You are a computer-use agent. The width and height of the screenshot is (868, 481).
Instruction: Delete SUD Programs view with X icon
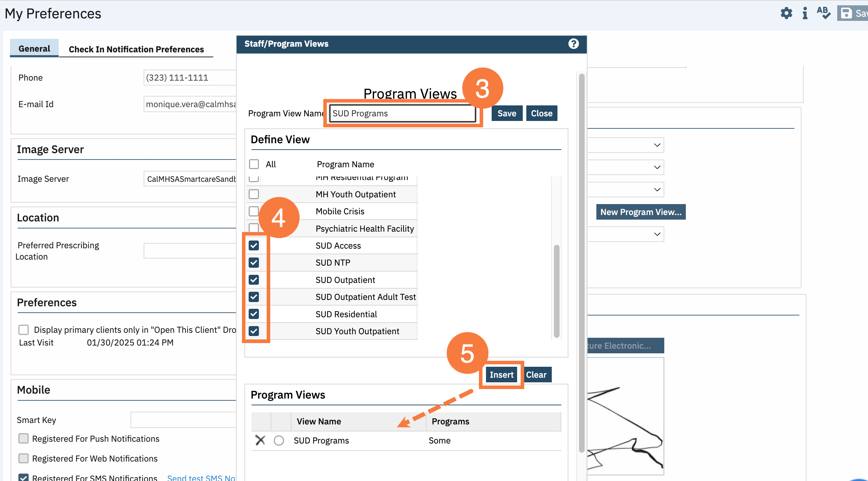tap(260, 440)
